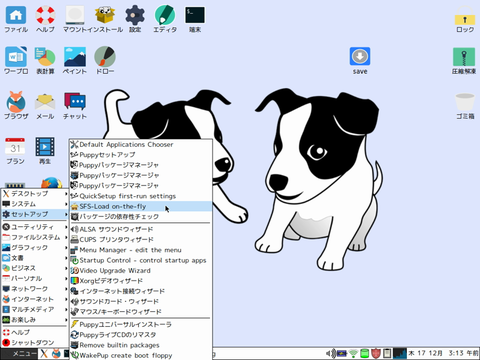Choose PuppyライブCDのリマスタ entry
Viewport: 480px width, 360px height.
tap(141, 335)
